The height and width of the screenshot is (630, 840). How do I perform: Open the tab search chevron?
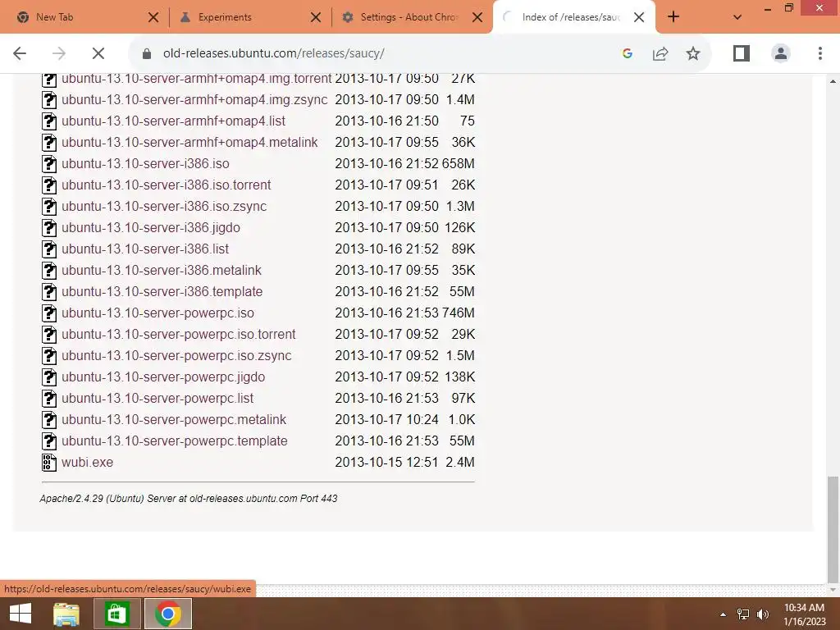click(737, 17)
